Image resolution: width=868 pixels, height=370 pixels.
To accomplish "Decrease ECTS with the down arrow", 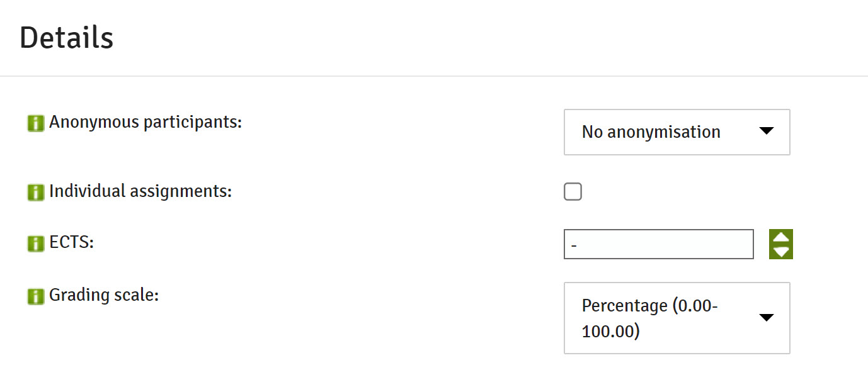I will tap(781, 252).
